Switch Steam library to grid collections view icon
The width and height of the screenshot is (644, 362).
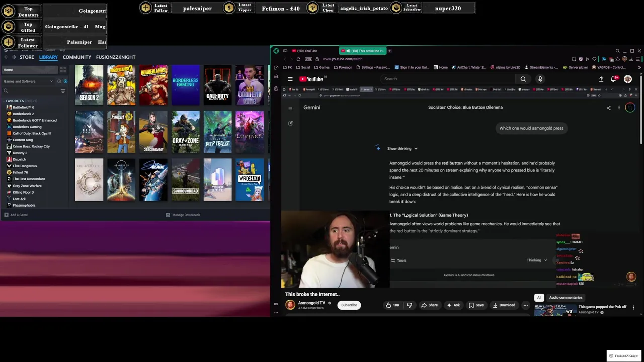point(63,70)
